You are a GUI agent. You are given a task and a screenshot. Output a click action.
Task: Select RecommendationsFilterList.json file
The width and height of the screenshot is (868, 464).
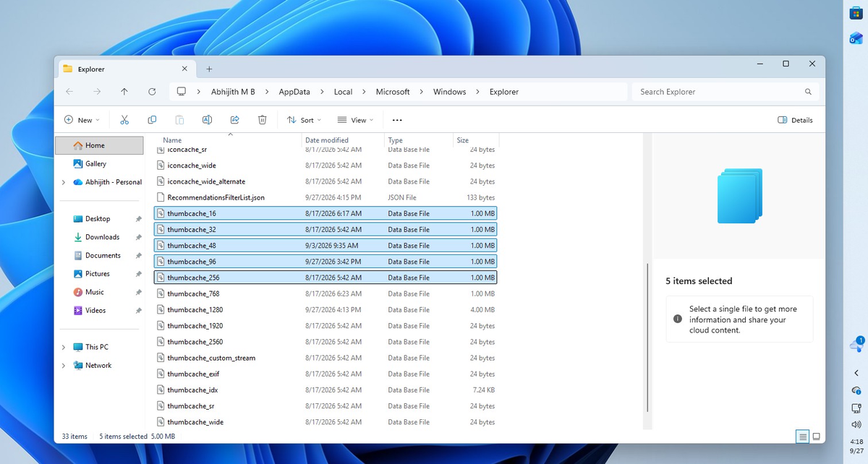(x=326, y=197)
